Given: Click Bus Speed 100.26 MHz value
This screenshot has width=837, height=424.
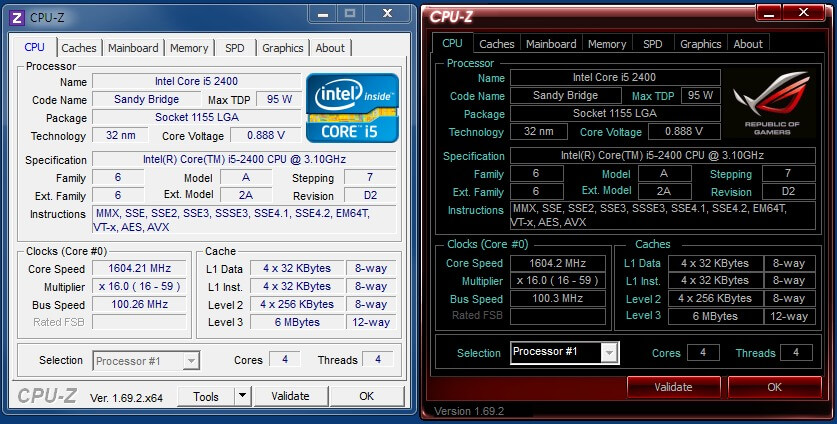Looking at the screenshot, I should [139, 304].
